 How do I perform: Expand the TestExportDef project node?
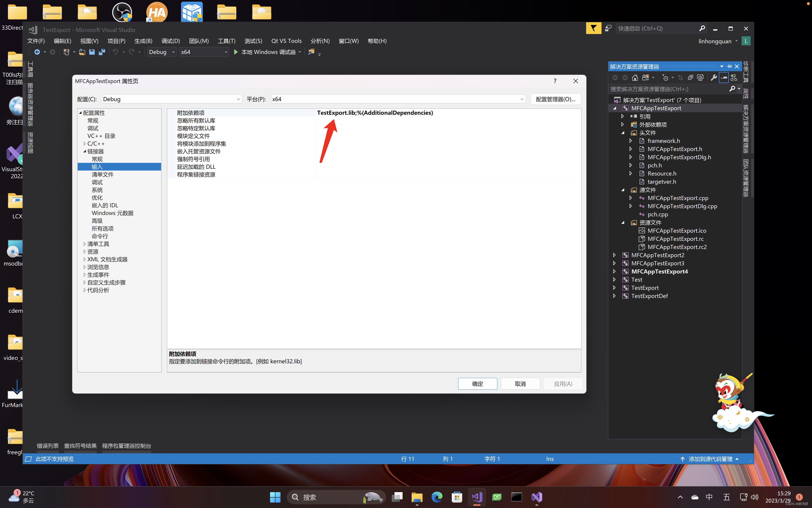click(614, 296)
